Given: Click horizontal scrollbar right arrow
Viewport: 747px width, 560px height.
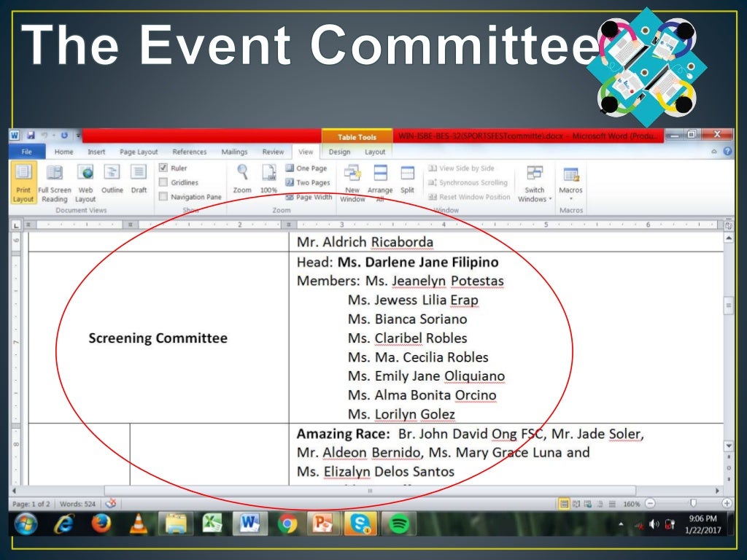Looking at the screenshot, I should point(718,490).
